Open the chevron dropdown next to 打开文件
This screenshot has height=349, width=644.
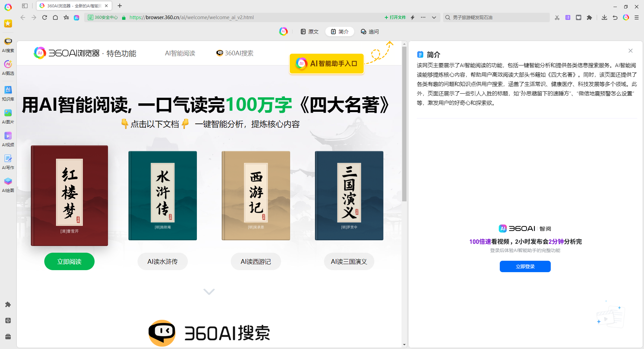coord(434,17)
